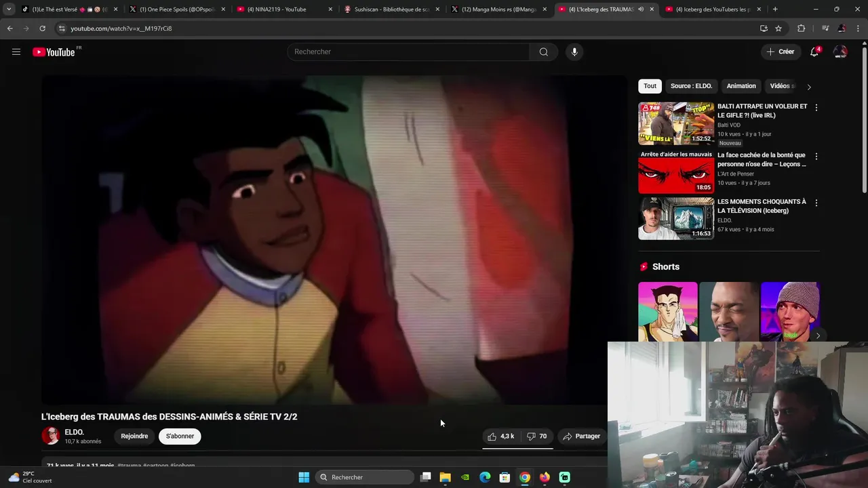Open the notifications bell
868x488 pixels.
pyautogui.click(x=814, y=52)
